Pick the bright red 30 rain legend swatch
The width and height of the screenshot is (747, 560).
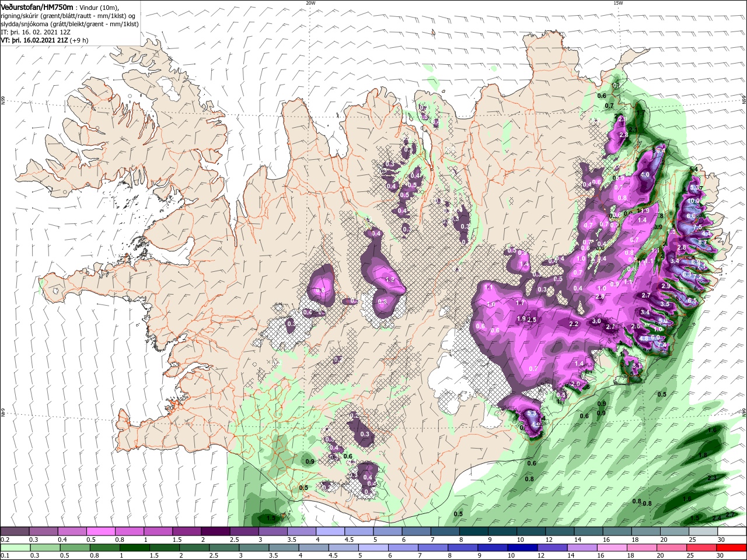pyautogui.click(x=732, y=547)
